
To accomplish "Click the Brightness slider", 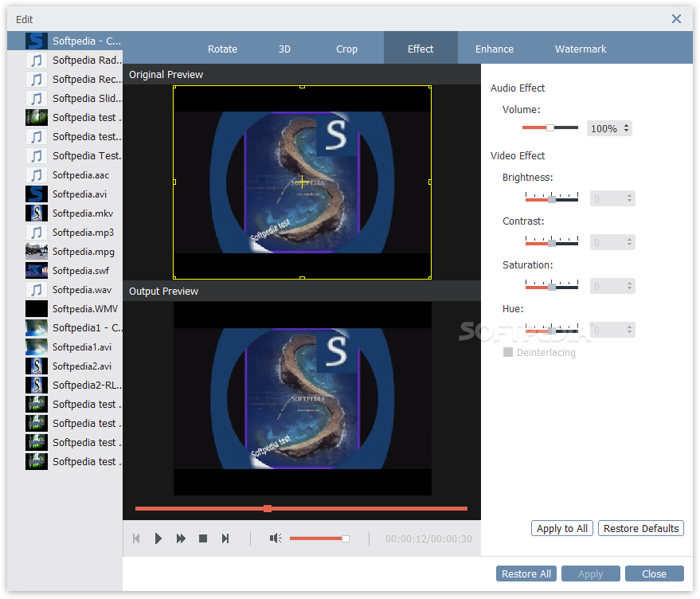I will click(x=552, y=198).
